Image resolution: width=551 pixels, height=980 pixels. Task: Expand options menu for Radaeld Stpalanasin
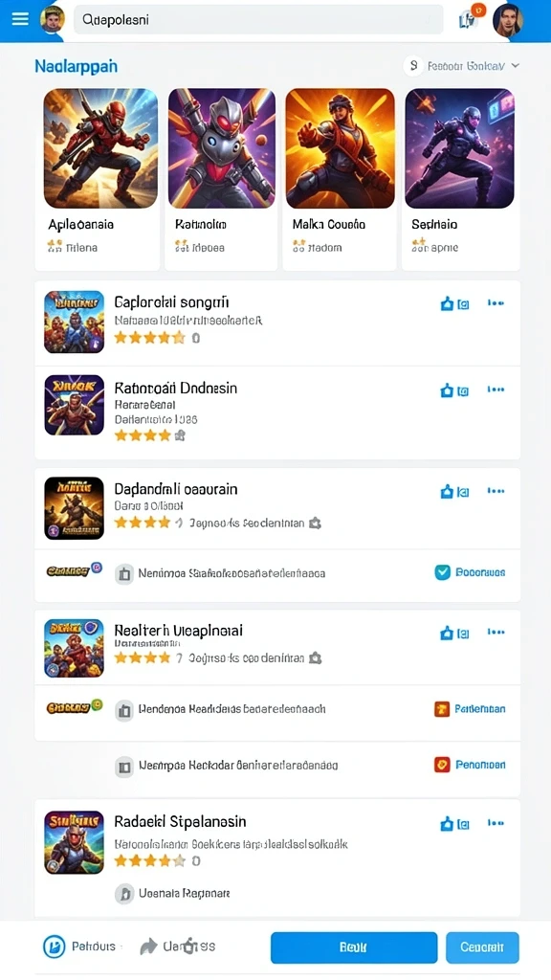point(496,823)
